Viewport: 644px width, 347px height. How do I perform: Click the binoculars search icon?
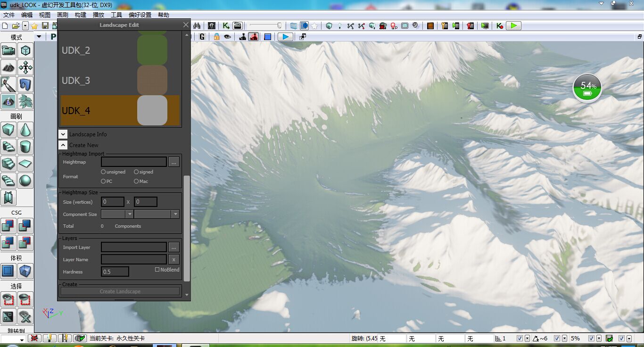click(197, 25)
